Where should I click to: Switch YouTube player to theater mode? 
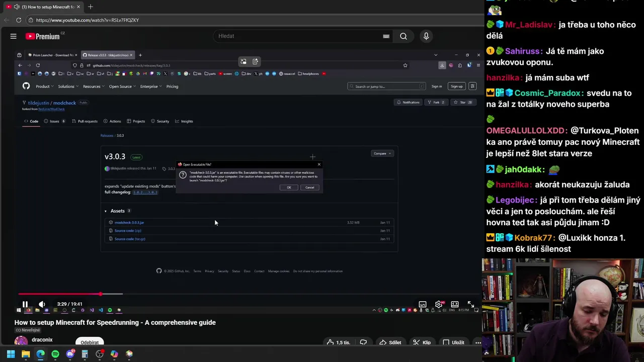455,304
